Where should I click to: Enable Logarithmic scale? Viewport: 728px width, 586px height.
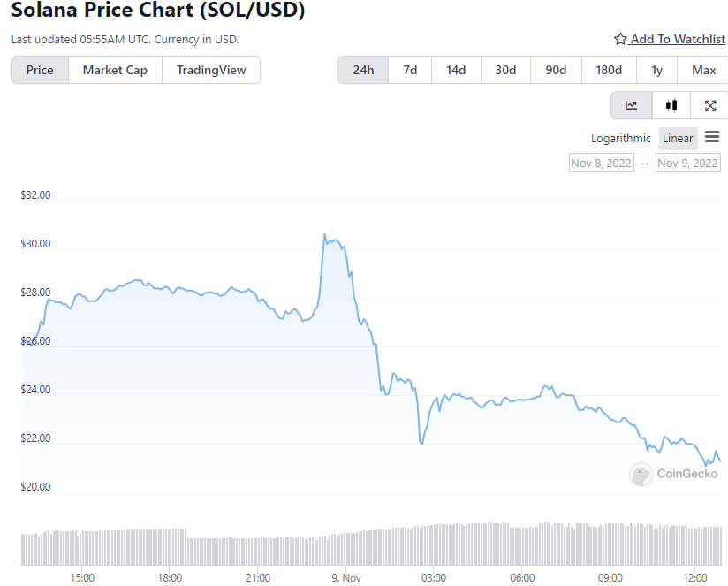click(x=620, y=138)
